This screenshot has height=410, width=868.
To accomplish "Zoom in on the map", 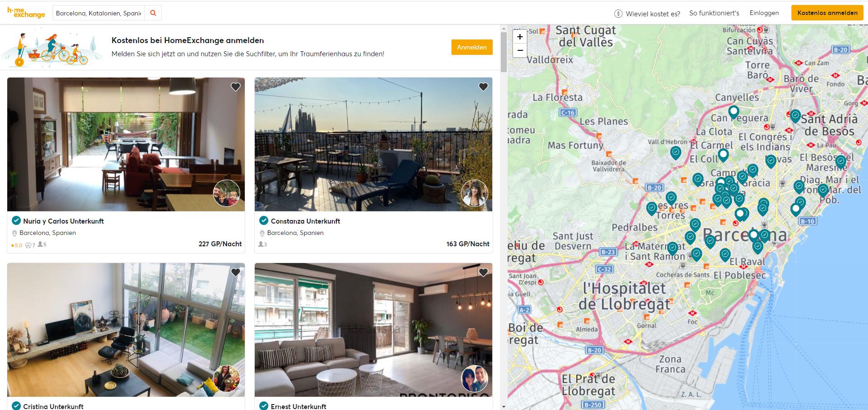I will 520,37.
